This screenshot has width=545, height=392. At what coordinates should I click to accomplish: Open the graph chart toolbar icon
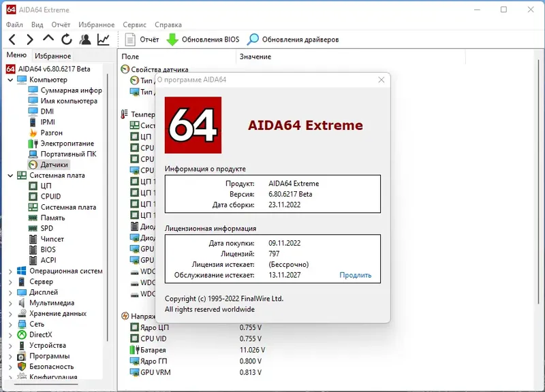[x=104, y=39]
